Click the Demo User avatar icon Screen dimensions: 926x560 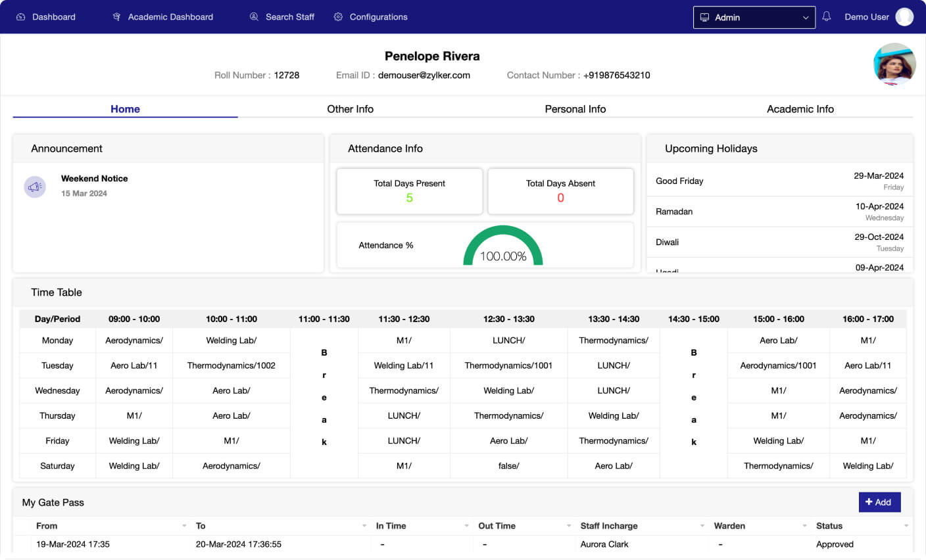904,17
